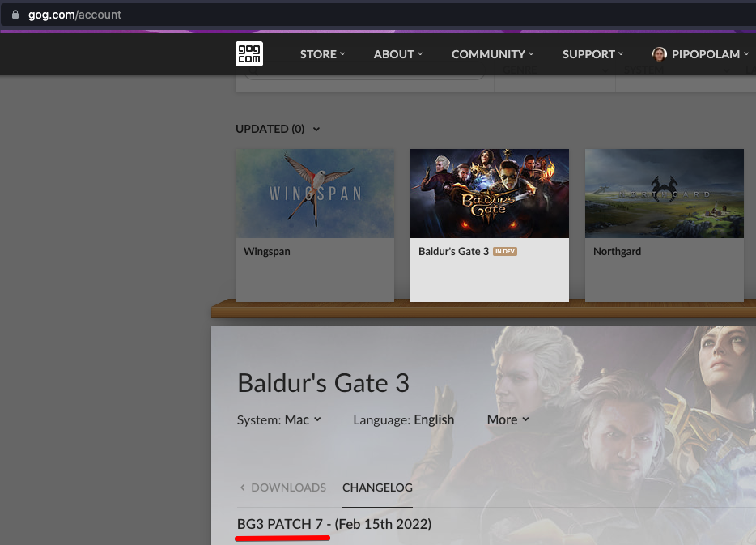Click the GOG.com logo
756x545 pixels.
click(x=248, y=53)
